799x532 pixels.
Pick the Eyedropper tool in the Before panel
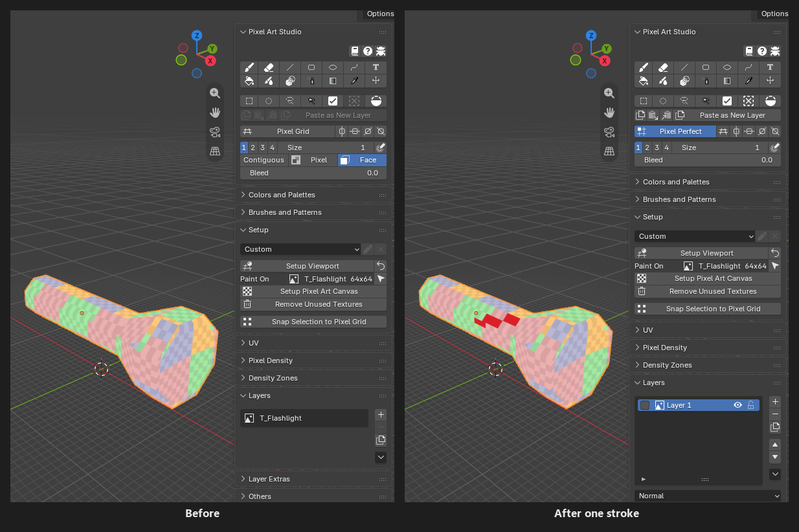tap(354, 81)
